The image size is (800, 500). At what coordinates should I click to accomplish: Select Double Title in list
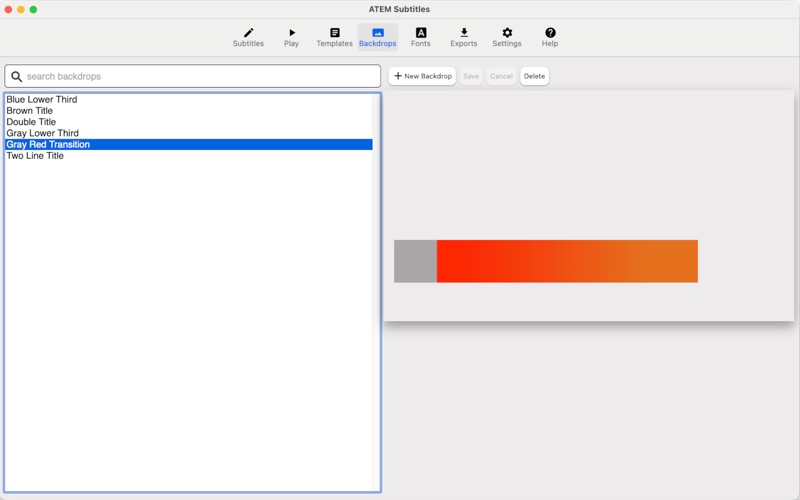[189, 122]
